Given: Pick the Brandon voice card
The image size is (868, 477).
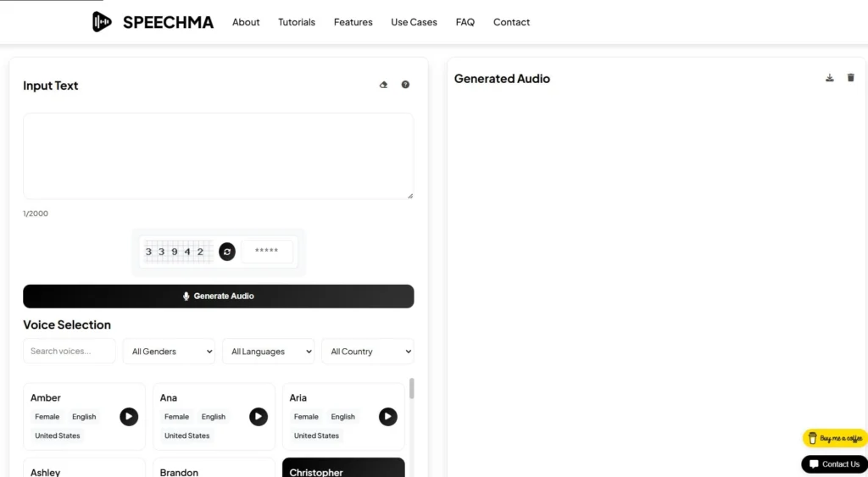Looking at the screenshot, I should [x=214, y=468].
